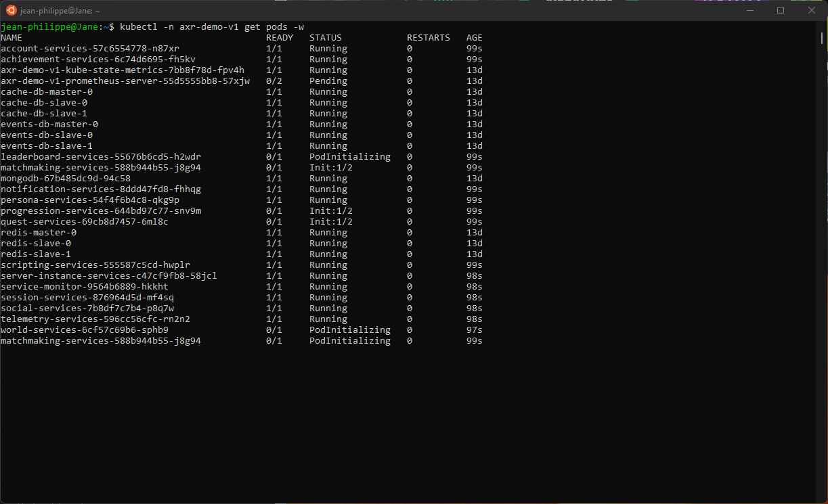Select pod scripting-services-555587c5cd-hwplr
The height and width of the screenshot is (504, 828).
tap(95, 265)
